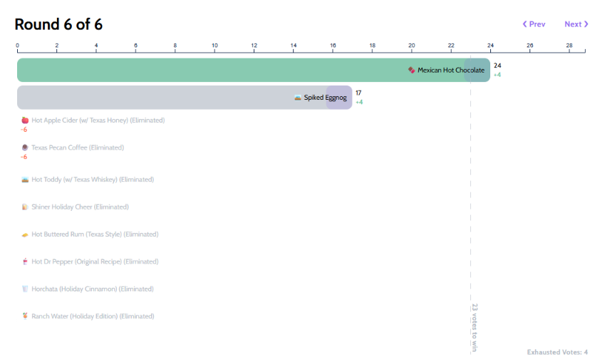Click the Hot Dr Pepper cup icon
The width and height of the screenshot is (605, 364).
pyautogui.click(x=25, y=262)
